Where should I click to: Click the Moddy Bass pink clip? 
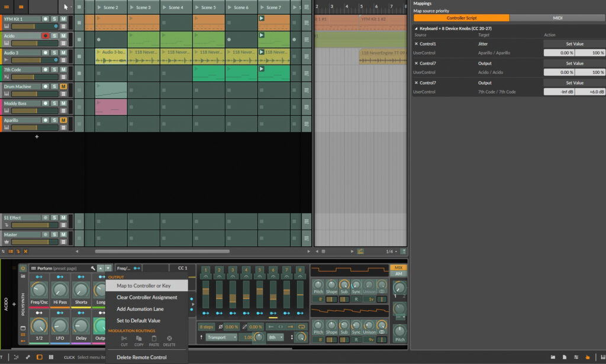[x=111, y=107]
